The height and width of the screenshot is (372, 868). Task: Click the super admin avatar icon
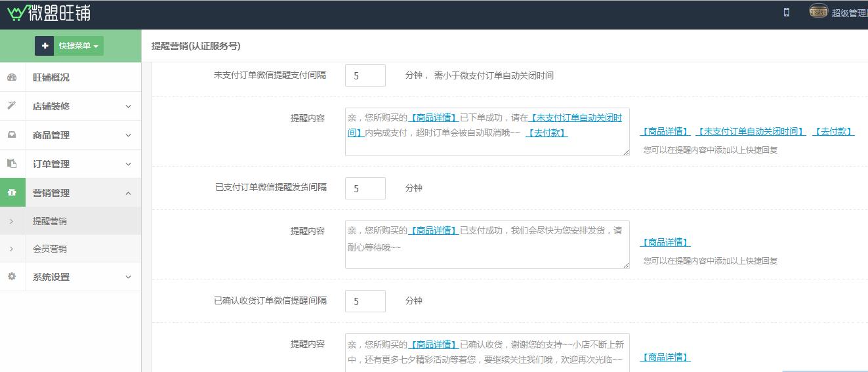pos(818,12)
